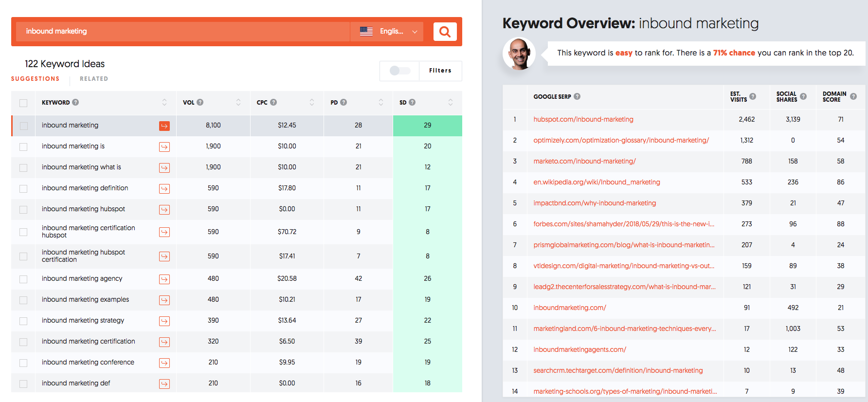Sort by VOL column arrows

(238, 102)
